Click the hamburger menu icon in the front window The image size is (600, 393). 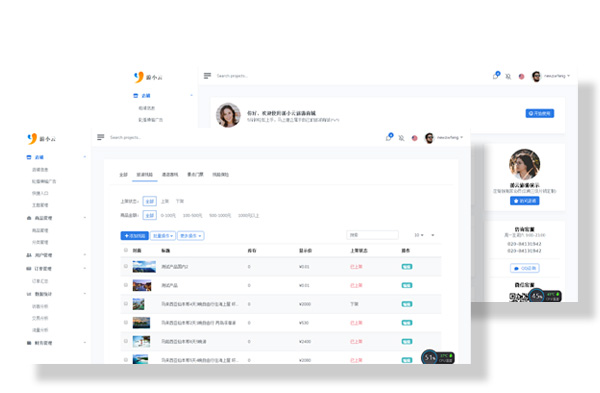101,137
